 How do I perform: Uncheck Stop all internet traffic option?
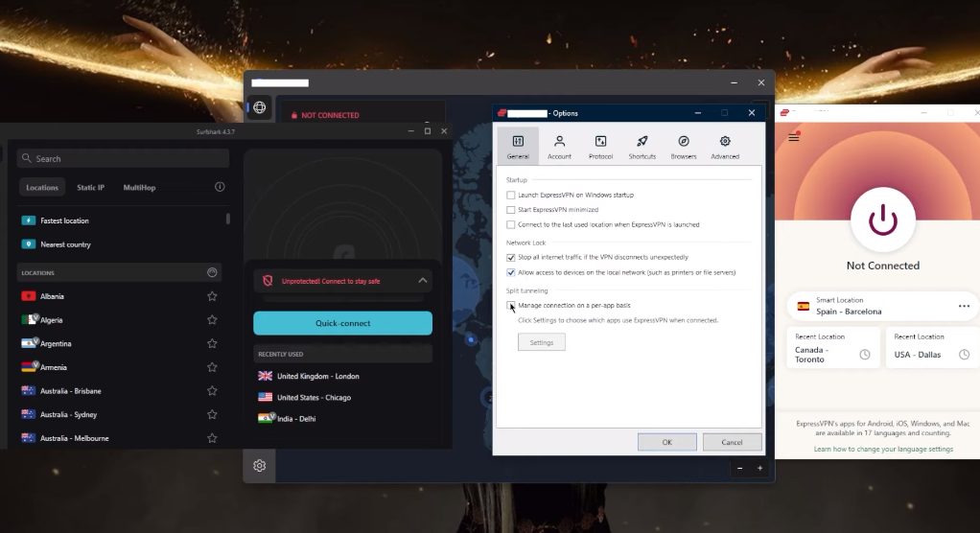click(511, 258)
